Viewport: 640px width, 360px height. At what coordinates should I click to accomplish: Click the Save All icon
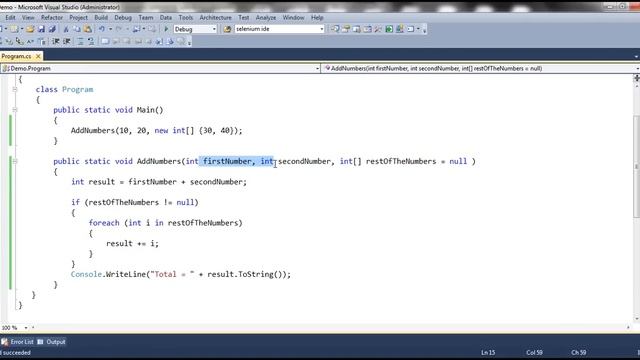52,29
